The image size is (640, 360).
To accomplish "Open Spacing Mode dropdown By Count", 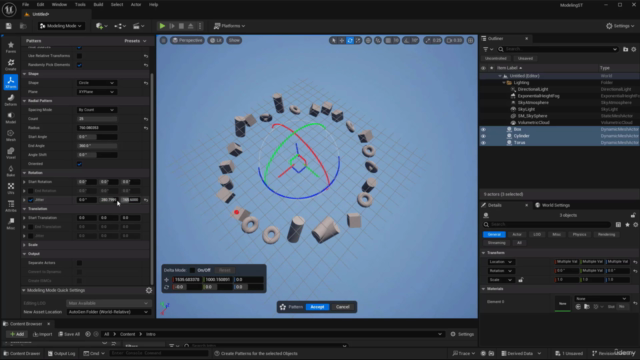I will tap(97, 110).
